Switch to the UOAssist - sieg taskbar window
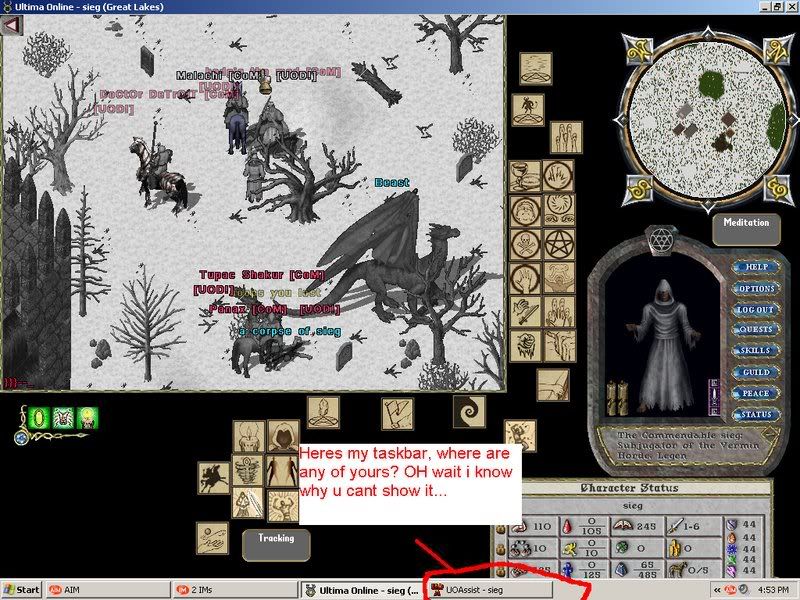Viewport: 800px width, 600px height. 488,590
